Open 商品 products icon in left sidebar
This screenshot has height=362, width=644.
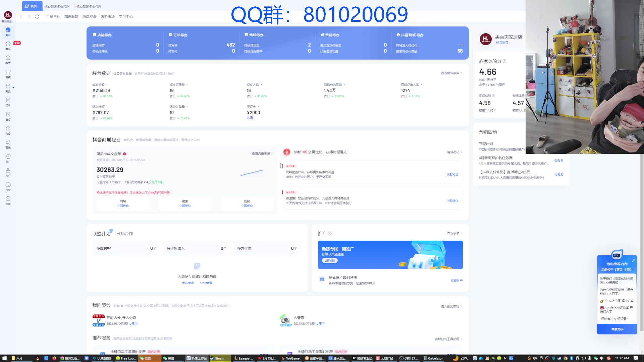pyautogui.click(x=8, y=88)
